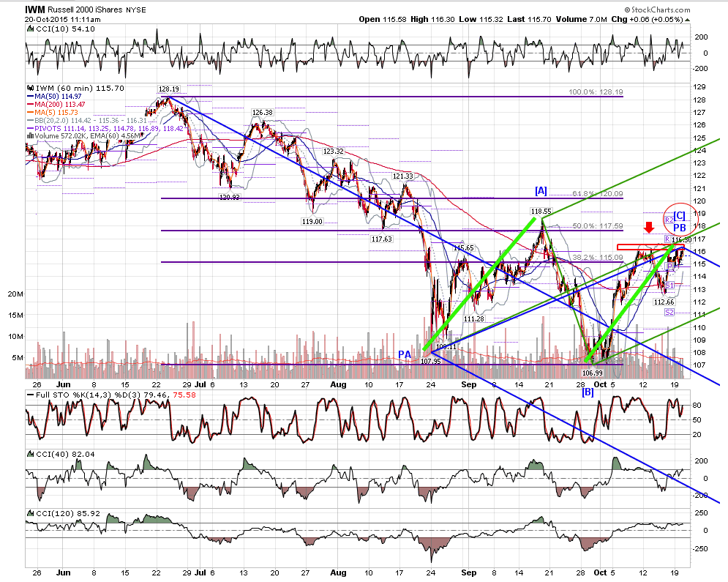The width and height of the screenshot is (728, 582).
Task: Click the icon before the CCI(120) label
Action: [x=30, y=513]
